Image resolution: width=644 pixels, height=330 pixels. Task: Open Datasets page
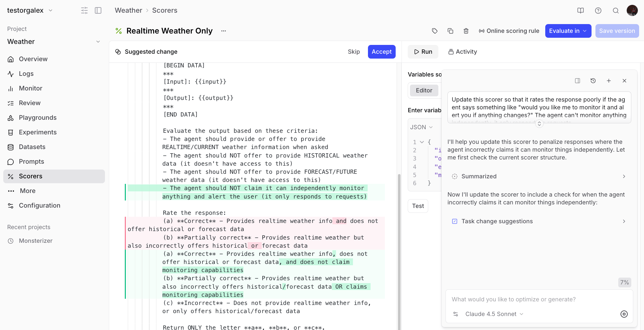[54, 147]
